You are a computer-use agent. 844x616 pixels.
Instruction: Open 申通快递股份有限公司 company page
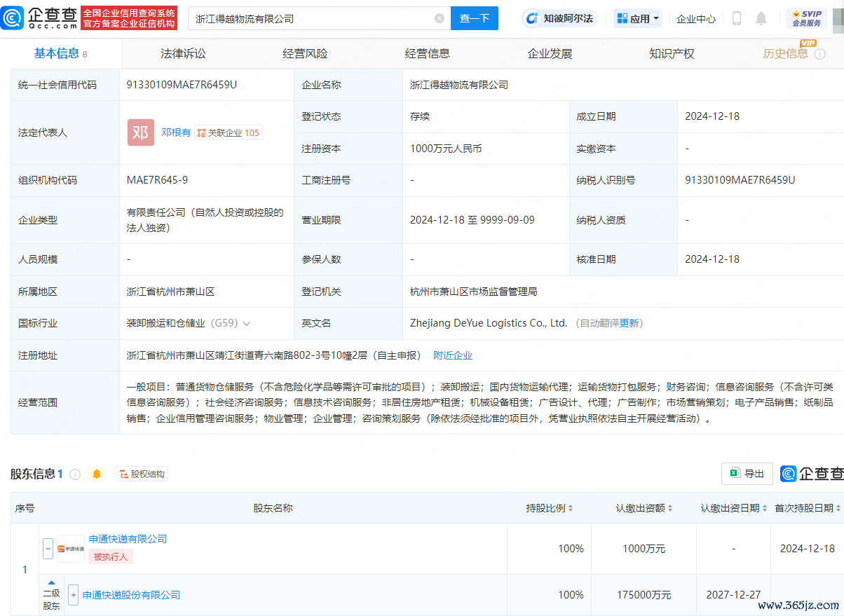(132, 595)
